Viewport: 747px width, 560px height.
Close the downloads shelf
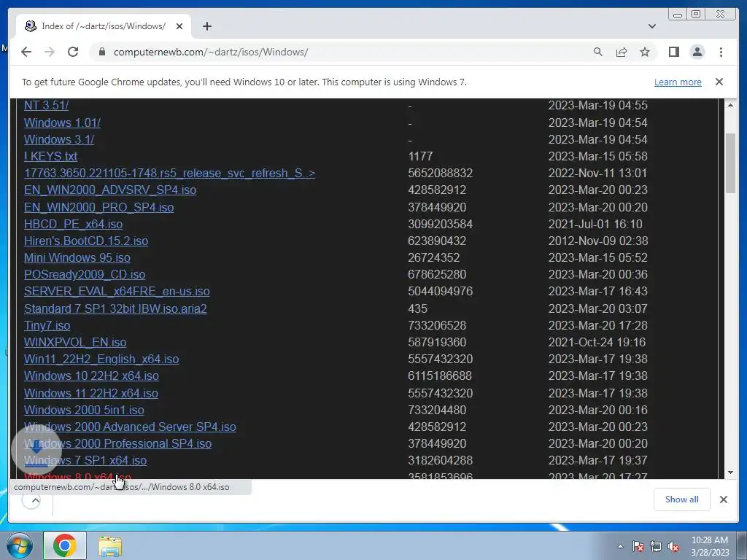click(x=723, y=499)
